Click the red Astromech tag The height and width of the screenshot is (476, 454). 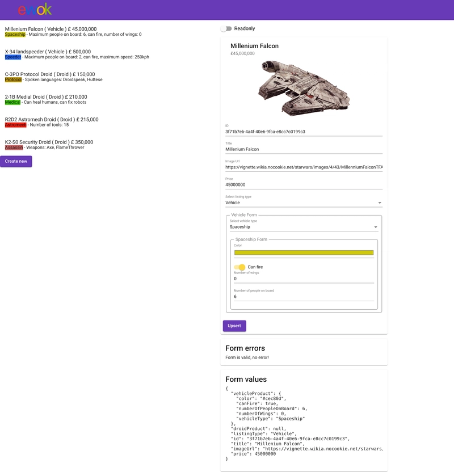[x=15, y=125]
